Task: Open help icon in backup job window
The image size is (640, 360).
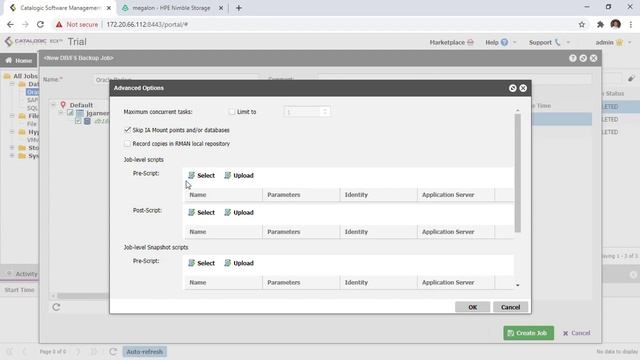Action: click(x=573, y=58)
